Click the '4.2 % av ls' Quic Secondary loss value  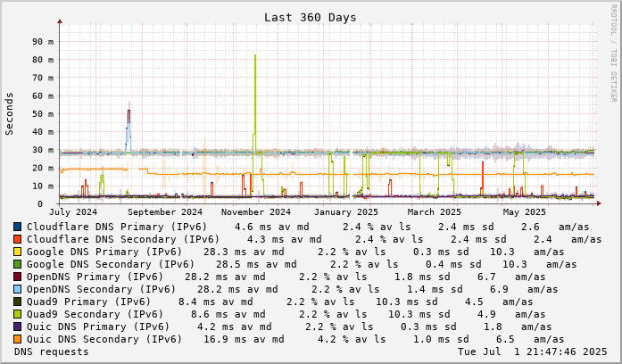(352, 339)
